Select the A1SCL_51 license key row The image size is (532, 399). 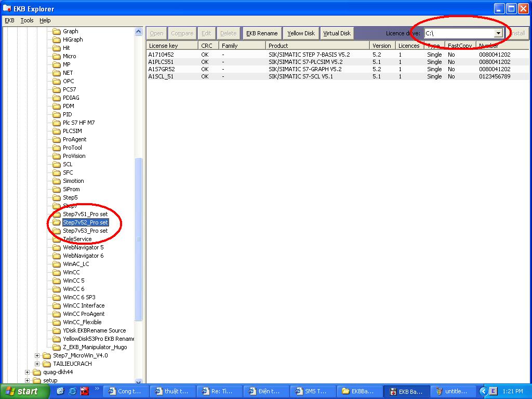[338, 76]
